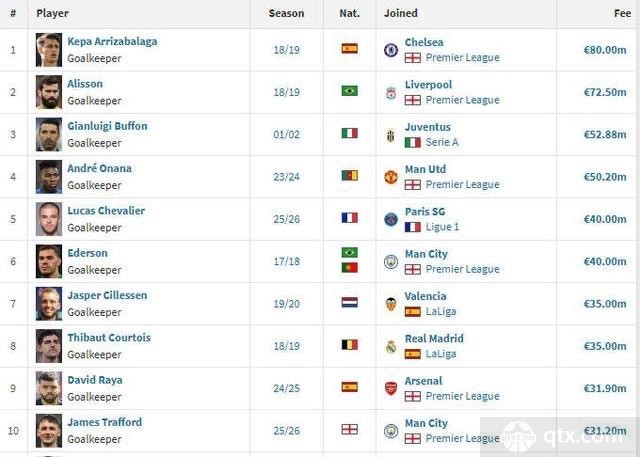
Task: Click the Liverpool club crest icon
Action: [x=391, y=93]
